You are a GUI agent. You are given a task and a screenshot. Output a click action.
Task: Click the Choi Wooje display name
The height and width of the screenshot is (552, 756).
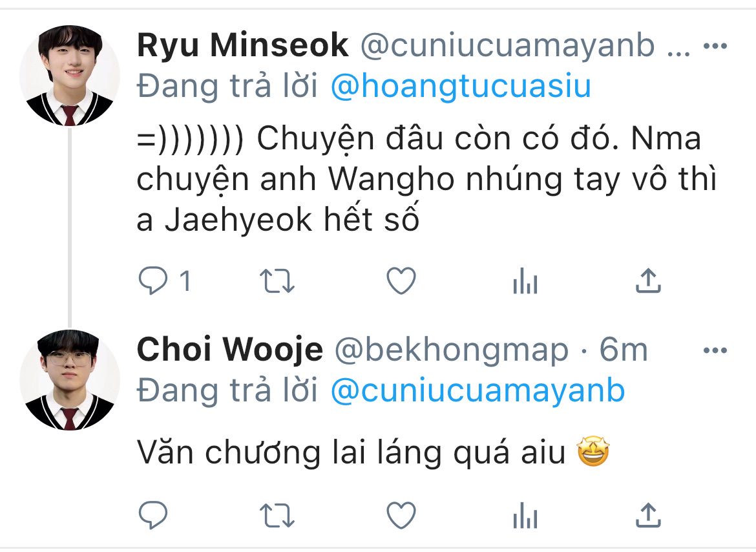[230, 350]
